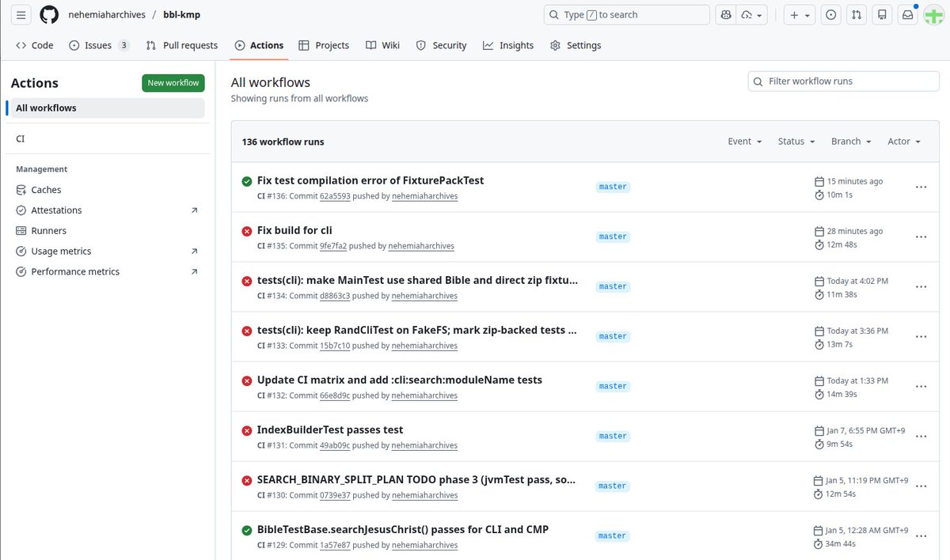Open Copilot chat icon in header
The width and height of the screenshot is (950, 560).
tap(724, 15)
